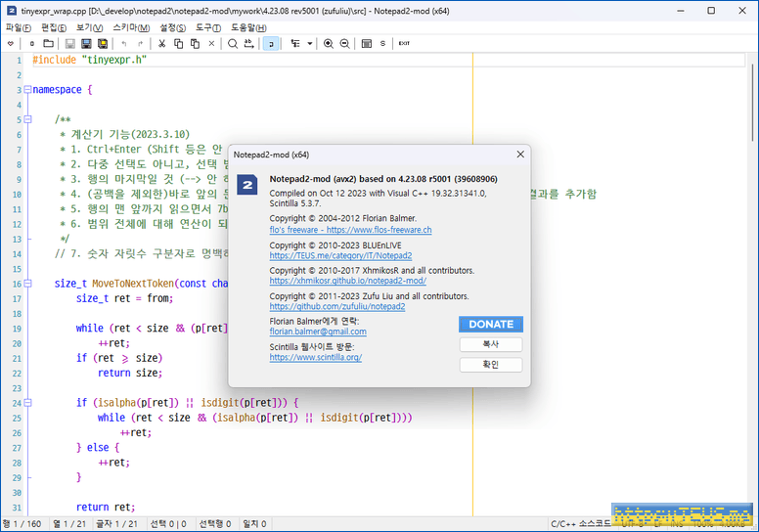
Task: Click the Redo arrow icon
Action: pos(141,44)
